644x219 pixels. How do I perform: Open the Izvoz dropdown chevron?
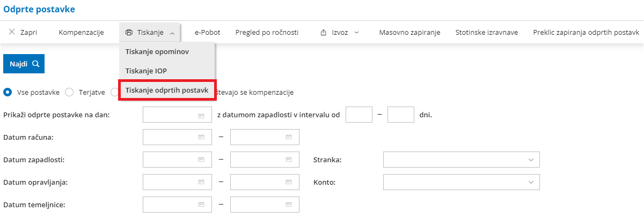[x=356, y=33]
